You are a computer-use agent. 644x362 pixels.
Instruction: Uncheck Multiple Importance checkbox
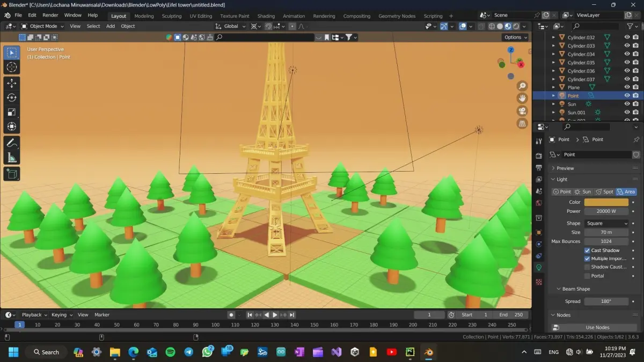(x=587, y=258)
